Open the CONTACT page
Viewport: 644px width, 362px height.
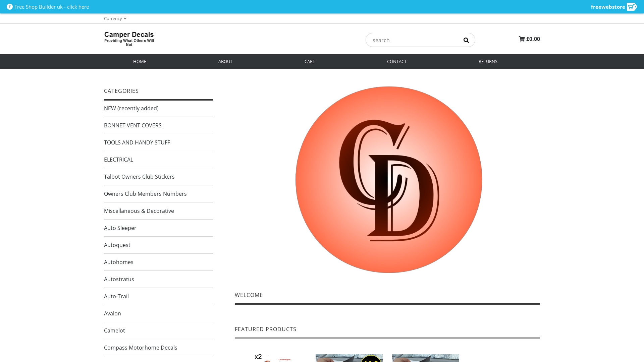point(396,61)
